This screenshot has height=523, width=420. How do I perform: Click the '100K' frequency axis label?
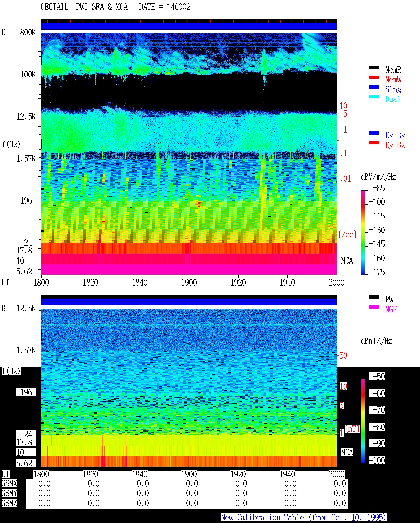[28, 75]
